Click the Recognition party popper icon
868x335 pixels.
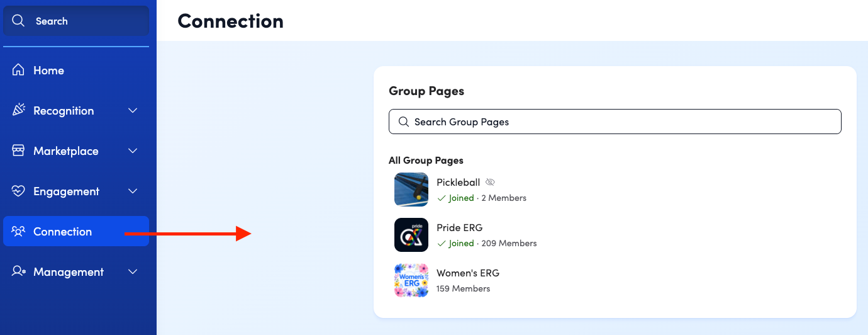18,110
